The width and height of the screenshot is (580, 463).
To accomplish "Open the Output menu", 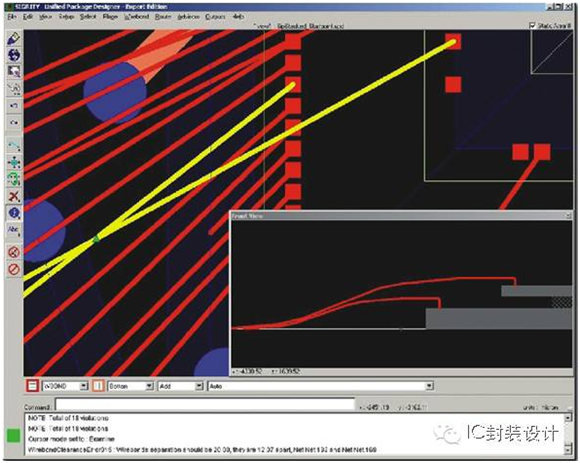I will tap(215, 17).
